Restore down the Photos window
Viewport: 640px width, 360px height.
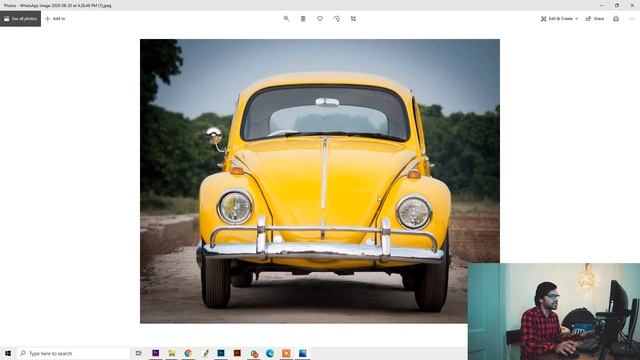point(617,5)
